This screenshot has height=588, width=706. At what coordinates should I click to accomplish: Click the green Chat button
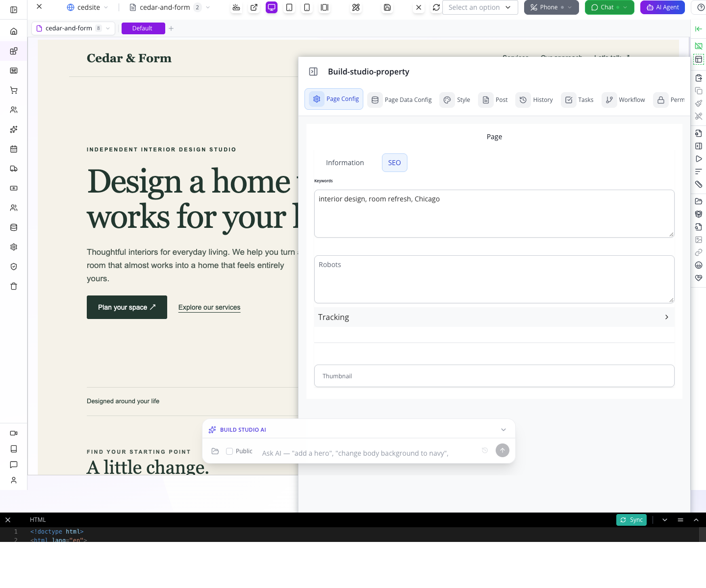pyautogui.click(x=609, y=7)
